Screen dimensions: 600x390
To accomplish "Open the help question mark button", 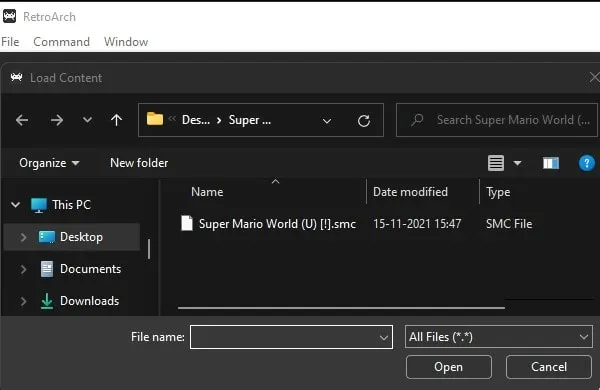I will click(x=586, y=163).
